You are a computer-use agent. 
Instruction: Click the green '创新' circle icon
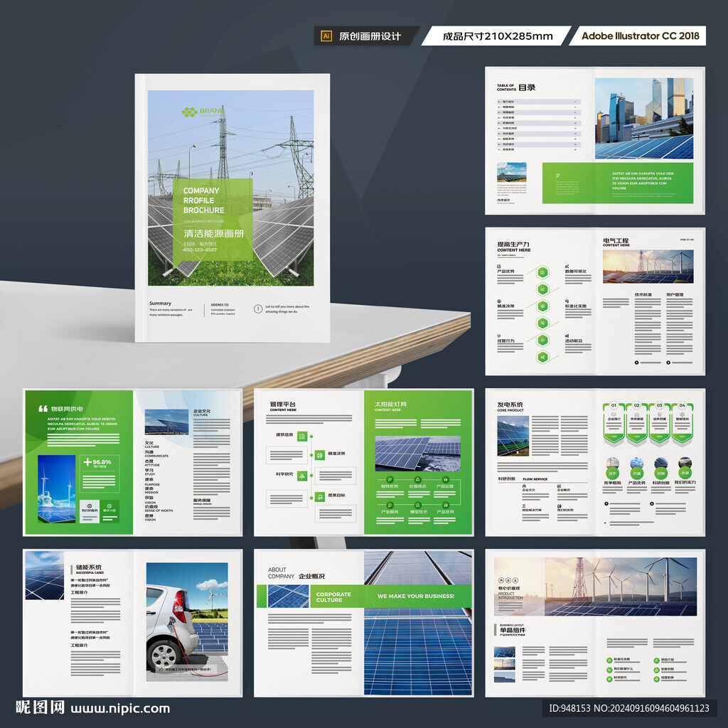point(660,473)
